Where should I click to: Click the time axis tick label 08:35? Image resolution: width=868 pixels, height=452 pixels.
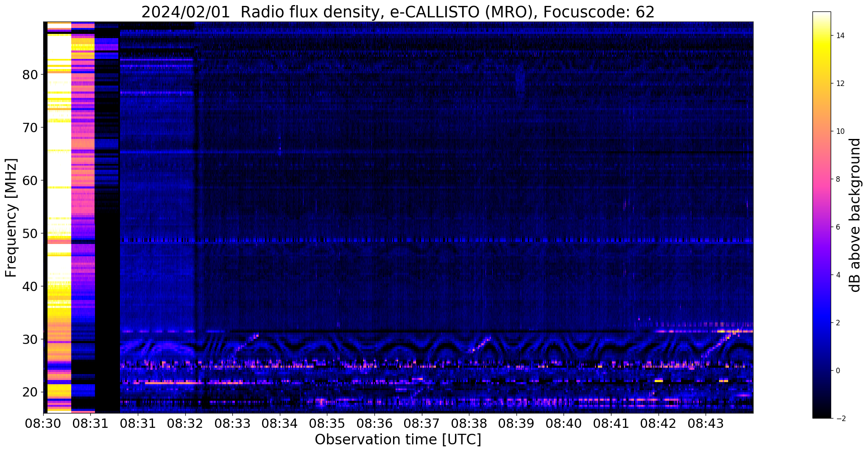click(x=327, y=423)
